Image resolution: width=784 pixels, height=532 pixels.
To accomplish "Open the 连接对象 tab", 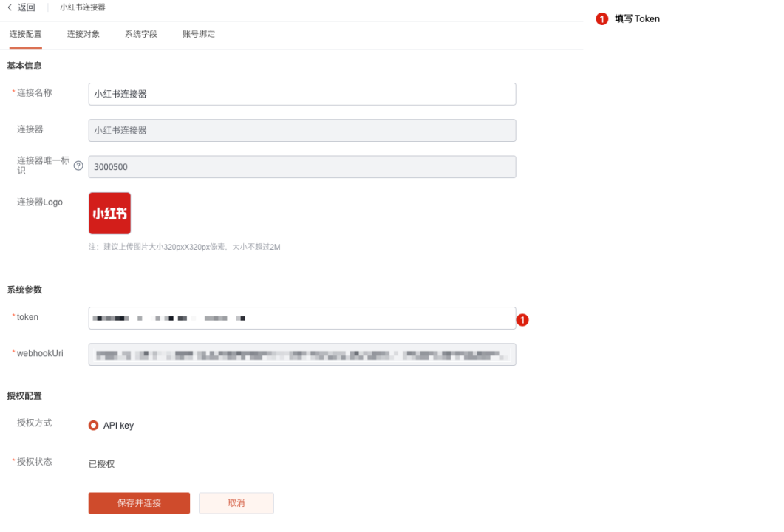I will click(x=83, y=34).
